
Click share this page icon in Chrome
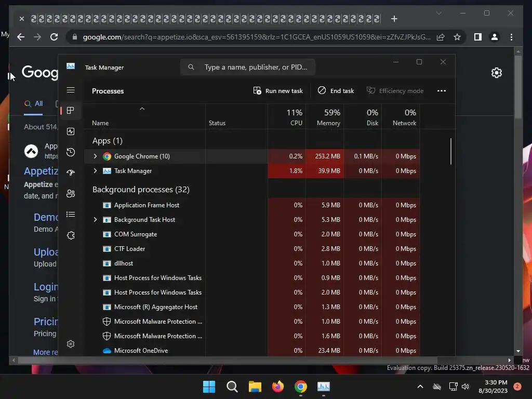click(441, 37)
